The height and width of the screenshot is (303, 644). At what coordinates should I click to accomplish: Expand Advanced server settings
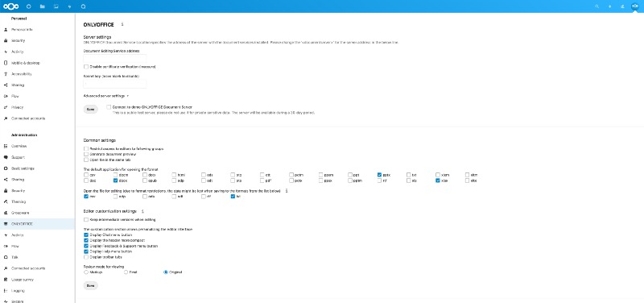pos(106,96)
